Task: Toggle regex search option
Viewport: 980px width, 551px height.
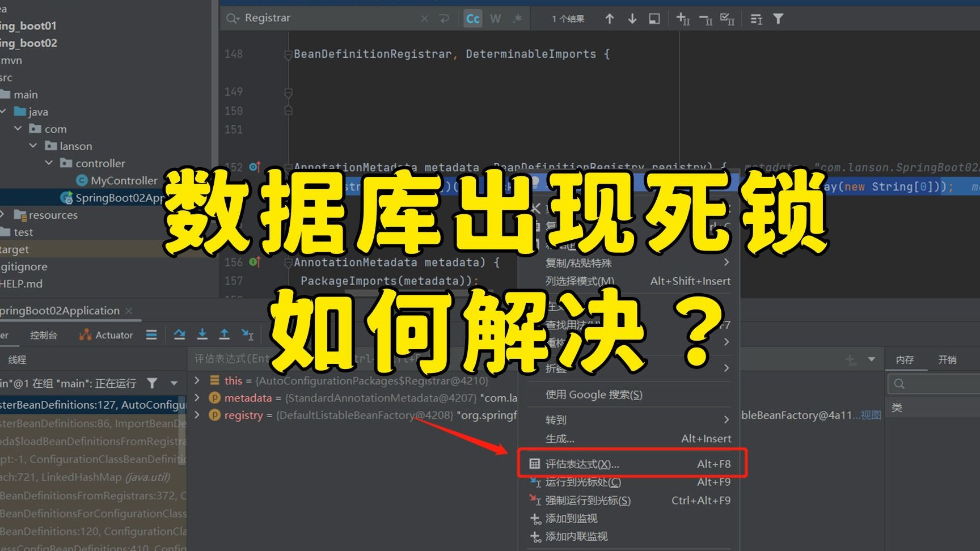Action: (517, 19)
